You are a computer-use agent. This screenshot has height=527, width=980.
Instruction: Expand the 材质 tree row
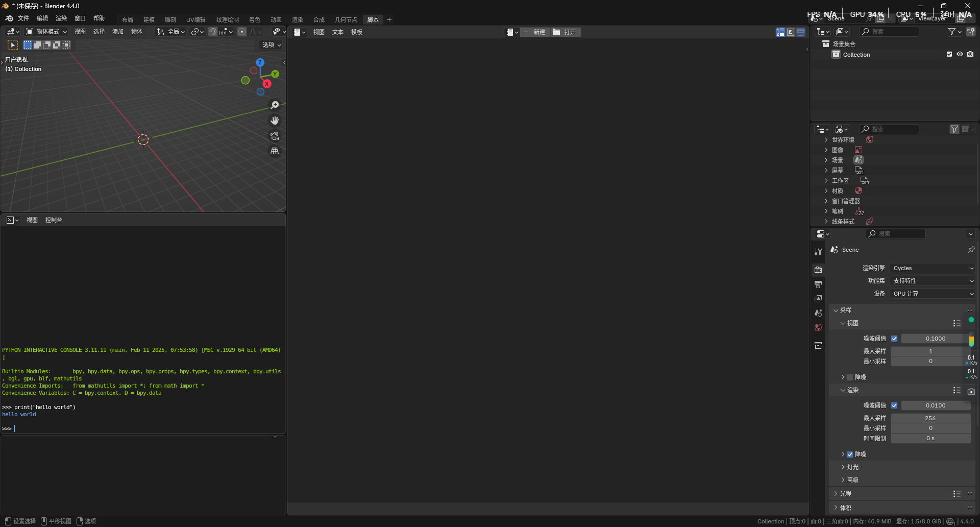pyautogui.click(x=826, y=191)
